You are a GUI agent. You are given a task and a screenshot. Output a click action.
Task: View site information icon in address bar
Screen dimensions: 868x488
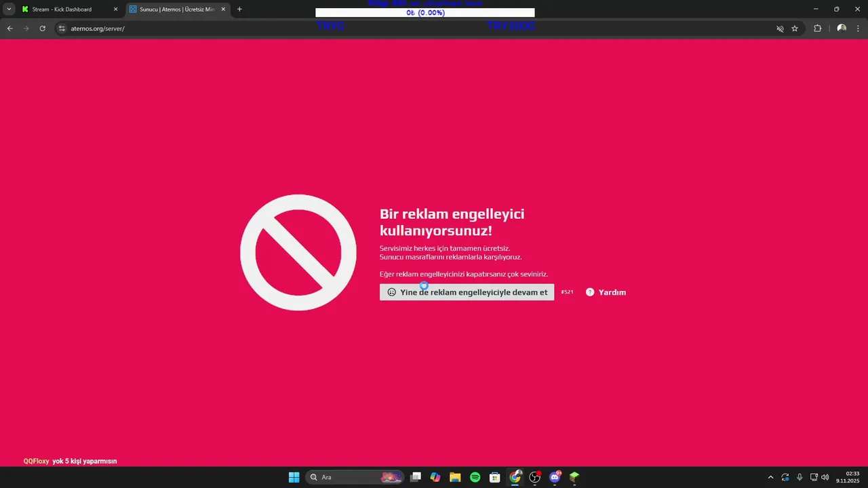(62, 28)
